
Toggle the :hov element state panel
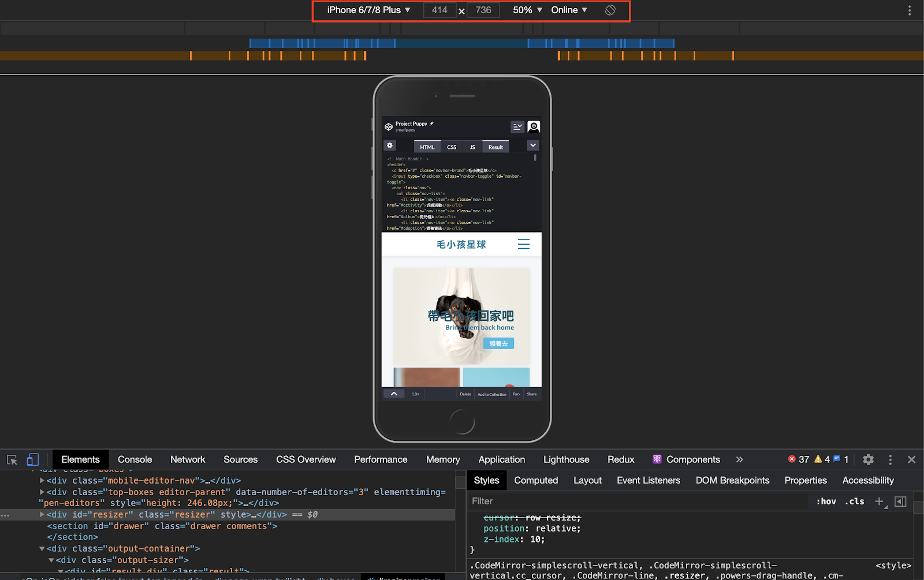pos(826,502)
